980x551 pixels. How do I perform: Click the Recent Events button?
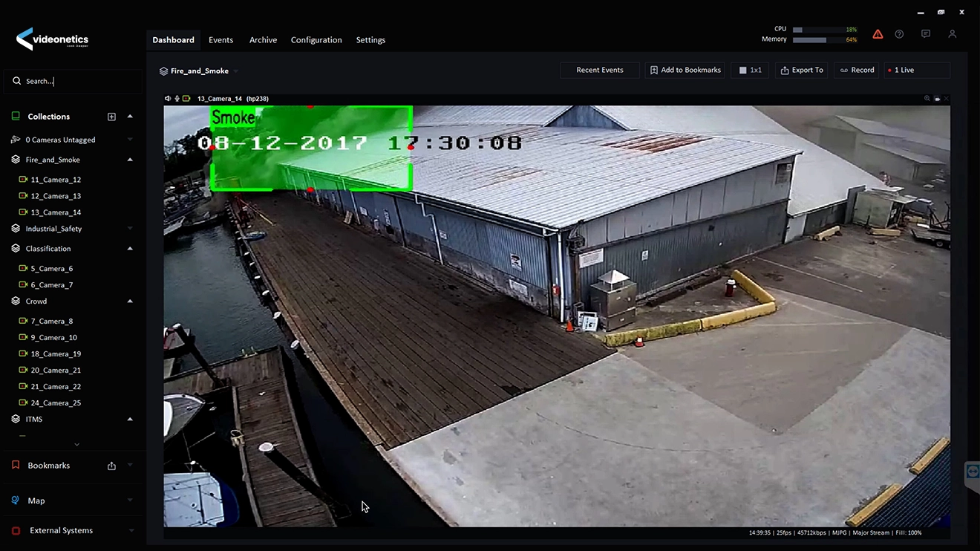[599, 71]
